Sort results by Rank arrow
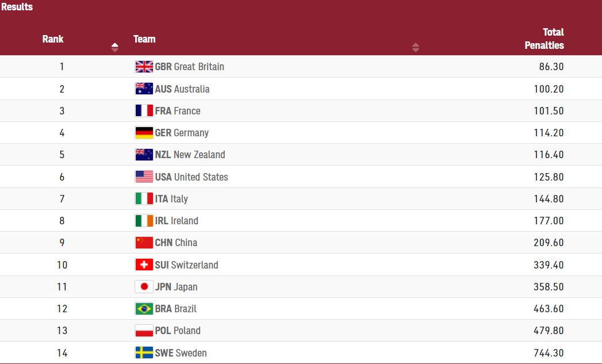 point(115,47)
